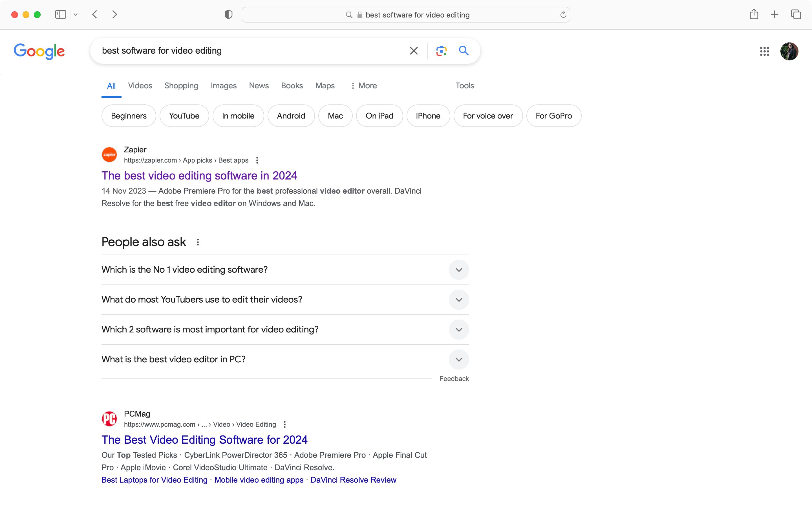Open the Safari share icon
This screenshot has height=508, width=812.
pyautogui.click(x=754, y=14)
